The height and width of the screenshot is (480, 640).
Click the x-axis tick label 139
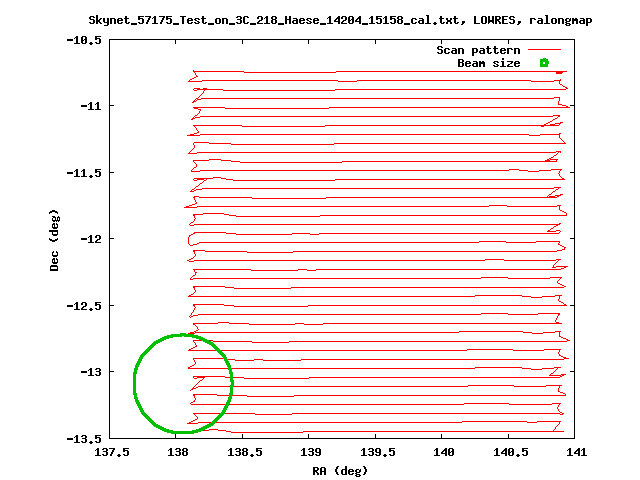point(311,452)
